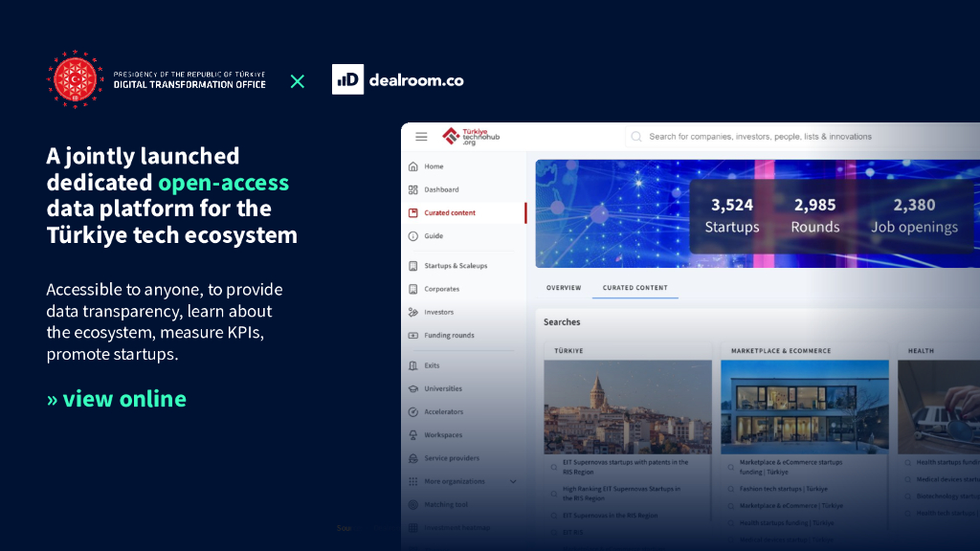Click the Exits door icon
Screen dimensions: 980x551
(x=413, y=365)
